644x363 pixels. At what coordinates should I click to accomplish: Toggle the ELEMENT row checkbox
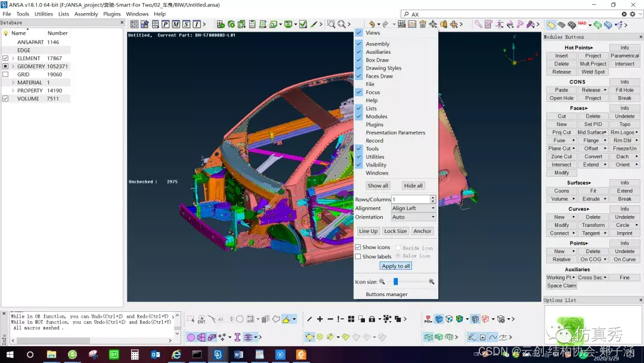click(x=5, y=59)
